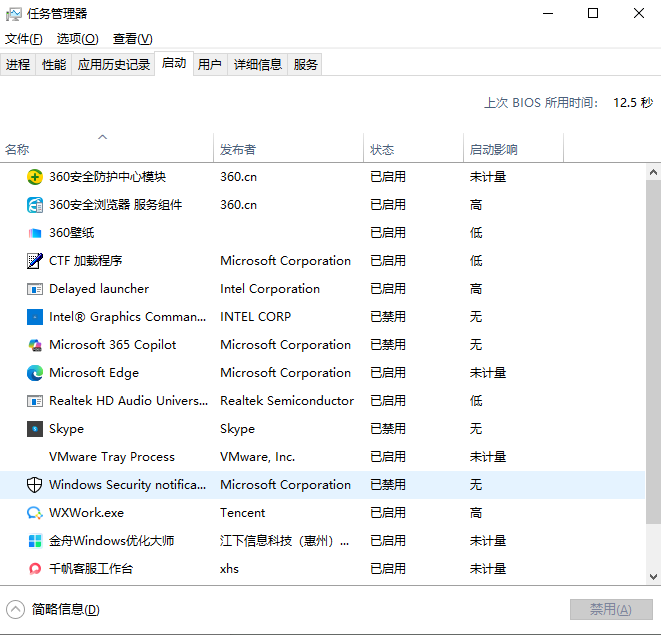The image size is (661, 635).
Task: Sort by 名称 column header
Action: click(107, 149)
